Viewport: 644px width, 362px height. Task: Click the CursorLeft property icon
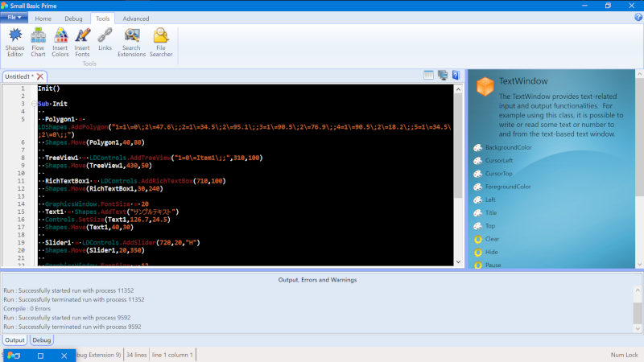pyautogui.click(x=477, y=161)
